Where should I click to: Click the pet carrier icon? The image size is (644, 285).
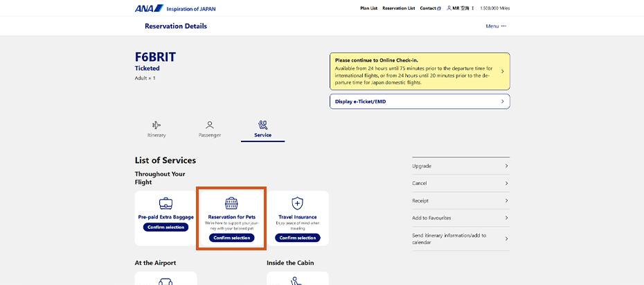click(231, 203)
